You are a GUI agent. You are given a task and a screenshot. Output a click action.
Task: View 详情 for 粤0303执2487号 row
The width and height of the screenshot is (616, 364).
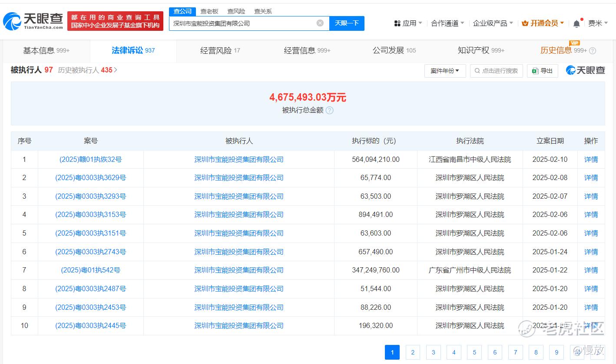tap(591, 289)
